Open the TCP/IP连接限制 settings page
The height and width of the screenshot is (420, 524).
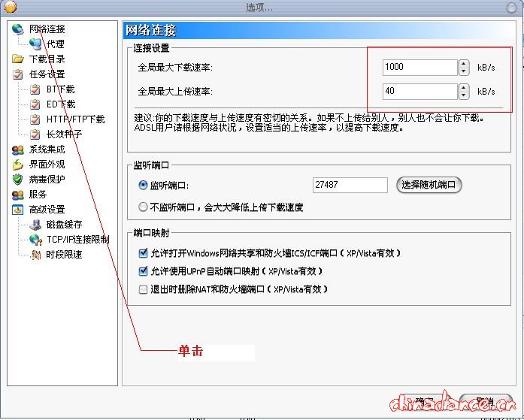(x=77, y=240)
